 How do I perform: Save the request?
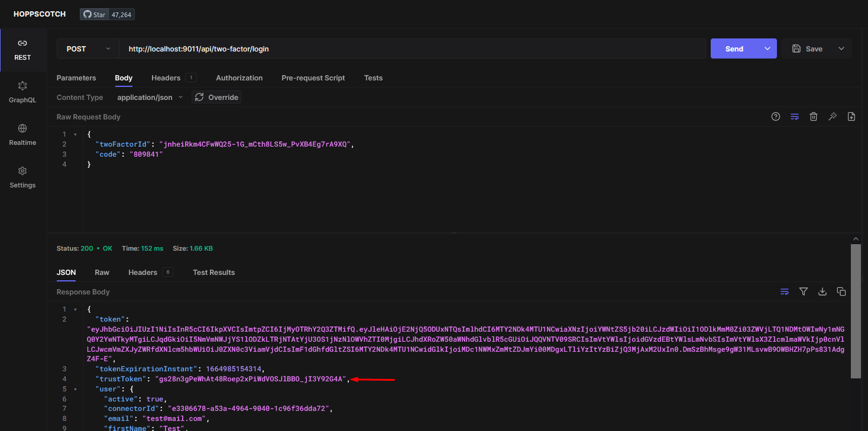807,48
